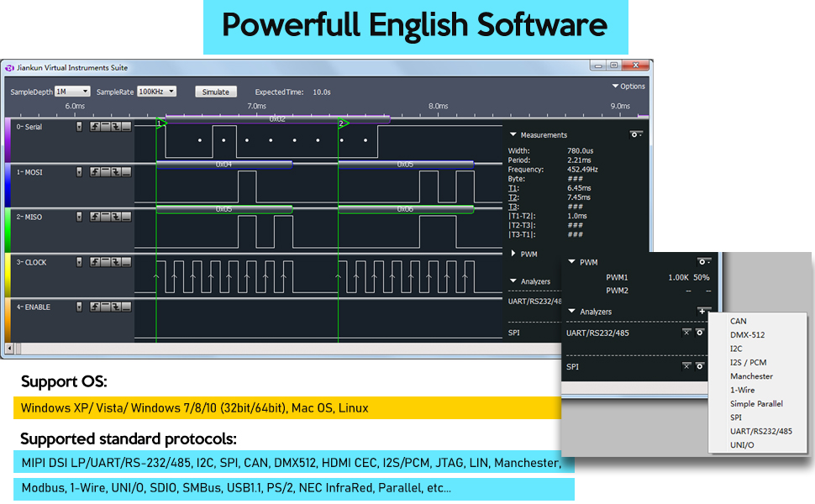Viewport: 815px width, 504px height.
Task: Remove the SPI analyzer using its X icon
Action: 686,367
